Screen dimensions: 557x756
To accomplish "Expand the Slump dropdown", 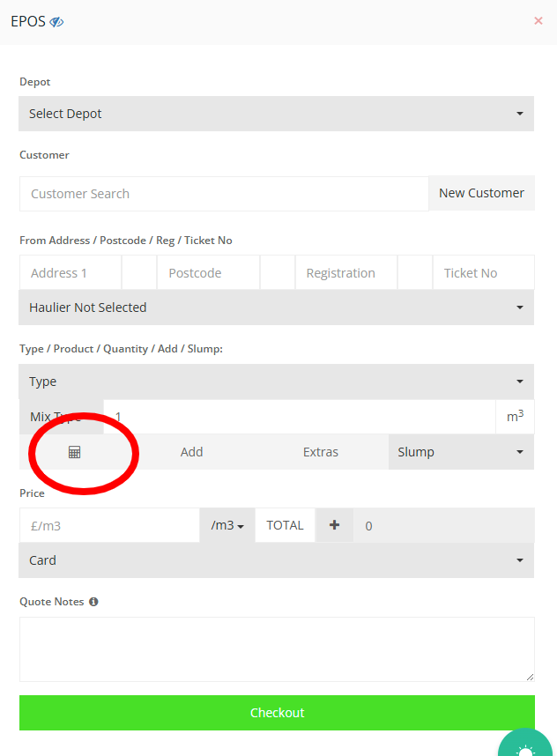I will pyautogui.click(x=460, y=452).
